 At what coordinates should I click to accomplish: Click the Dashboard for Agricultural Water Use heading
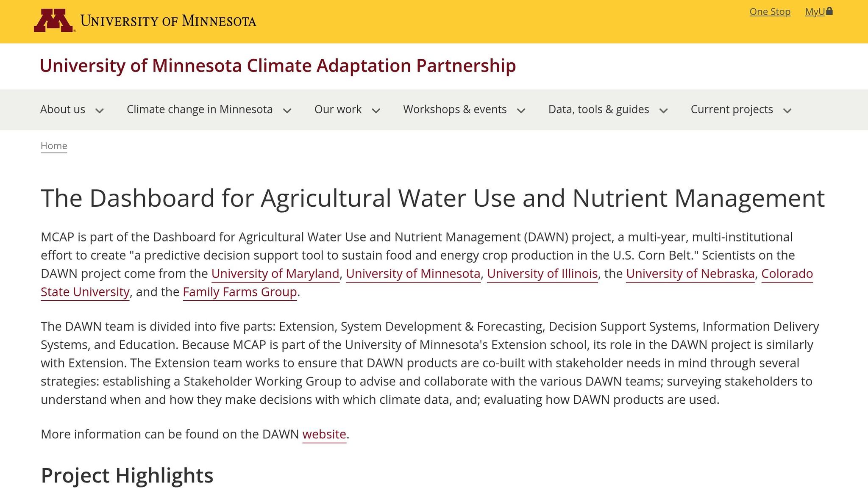(x=433, y=198)
